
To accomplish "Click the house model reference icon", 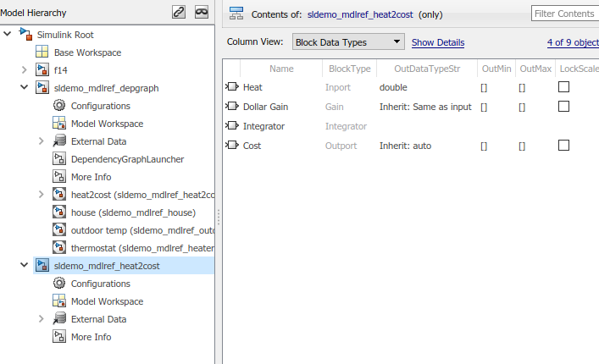I will 59,212.
